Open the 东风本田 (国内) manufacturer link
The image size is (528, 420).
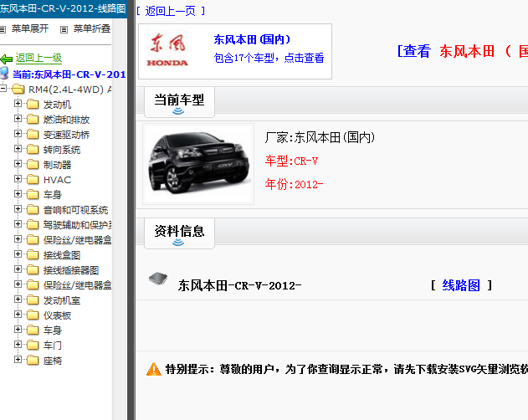252,40
